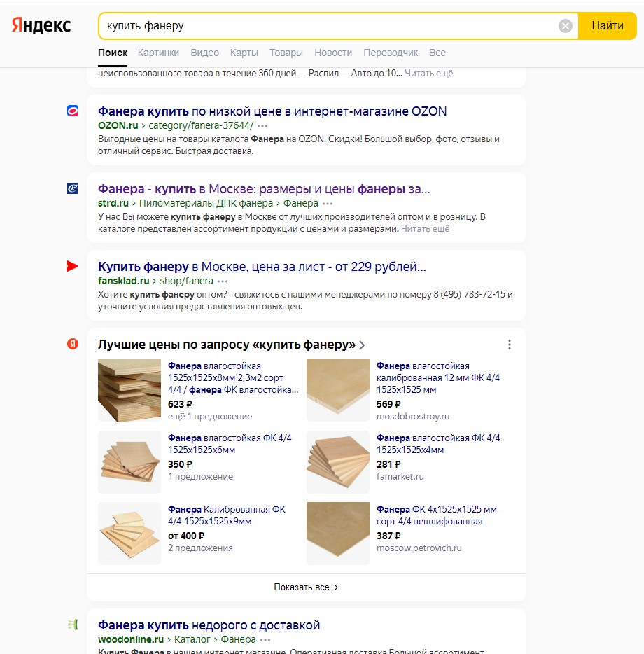Open product title 'Фанера влагостойкая 1525x1525x8мм'

tap(233, 378)
